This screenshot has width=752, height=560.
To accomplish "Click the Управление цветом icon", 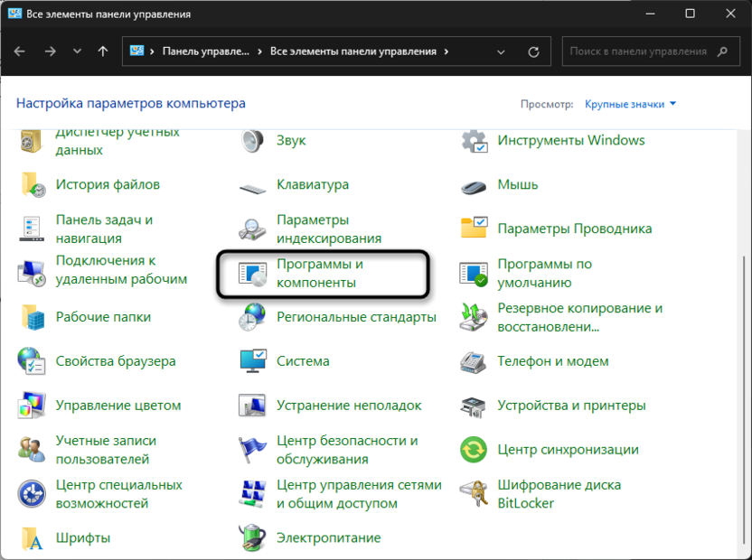I will (32, 406).
